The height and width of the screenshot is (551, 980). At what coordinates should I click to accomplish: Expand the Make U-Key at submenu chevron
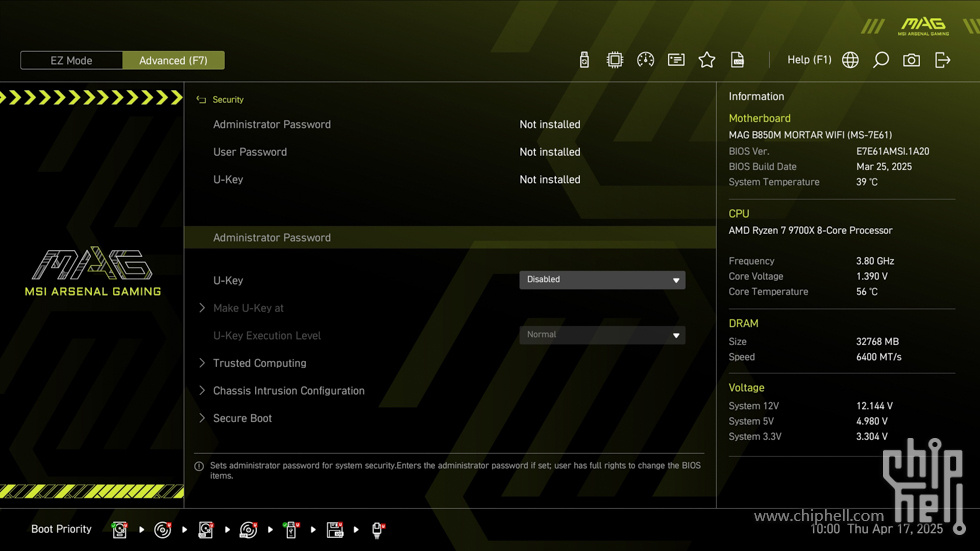(202, 308)
